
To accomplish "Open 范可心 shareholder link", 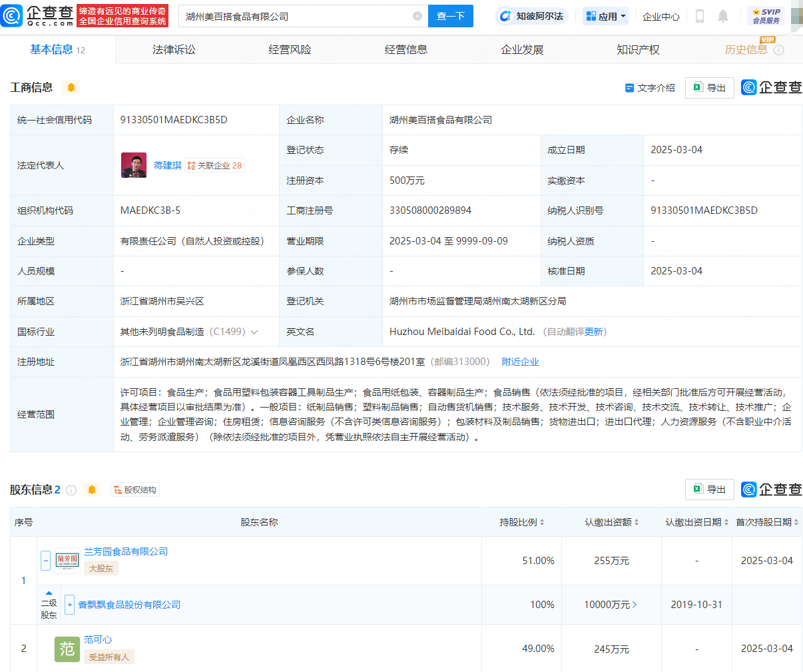I will tap(98, 639).
